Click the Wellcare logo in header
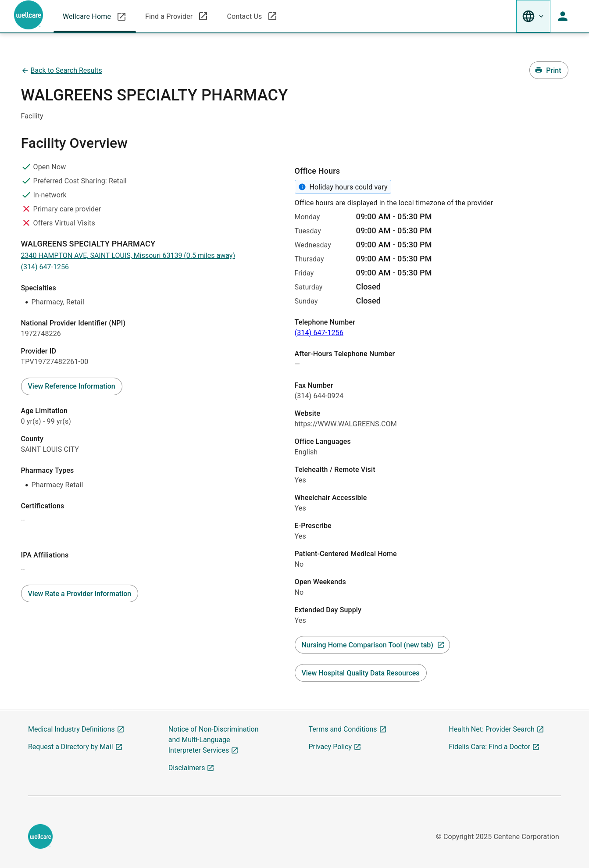Viewport: 589px width, 868px height. point(29,15)
